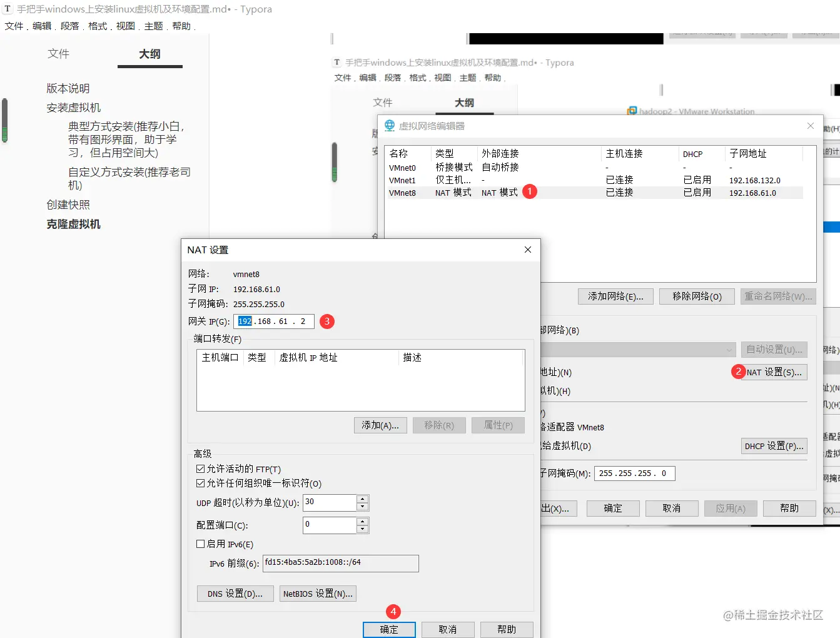
Task: Click the Virtual Network Editor globe icon
Action: (x=390, y=126)
